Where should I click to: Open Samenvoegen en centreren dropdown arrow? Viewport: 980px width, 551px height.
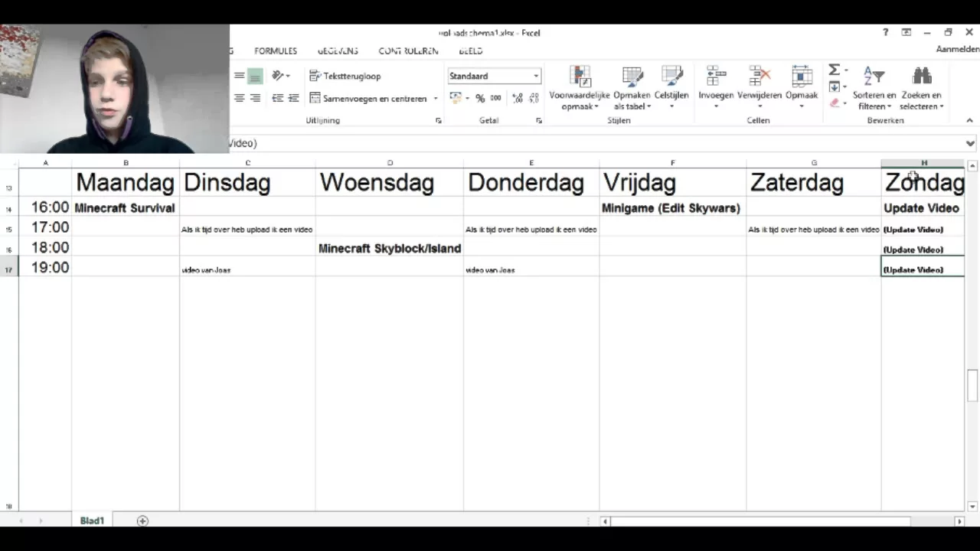click(x=436, y=99)
